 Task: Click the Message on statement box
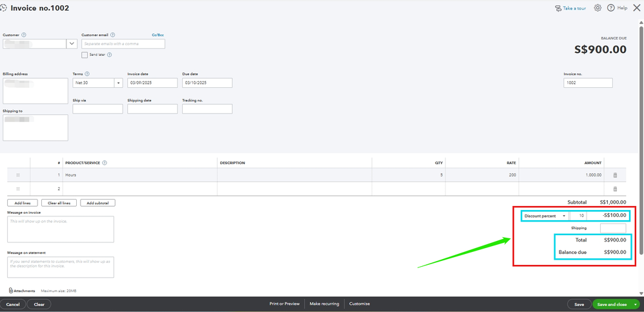61,267
